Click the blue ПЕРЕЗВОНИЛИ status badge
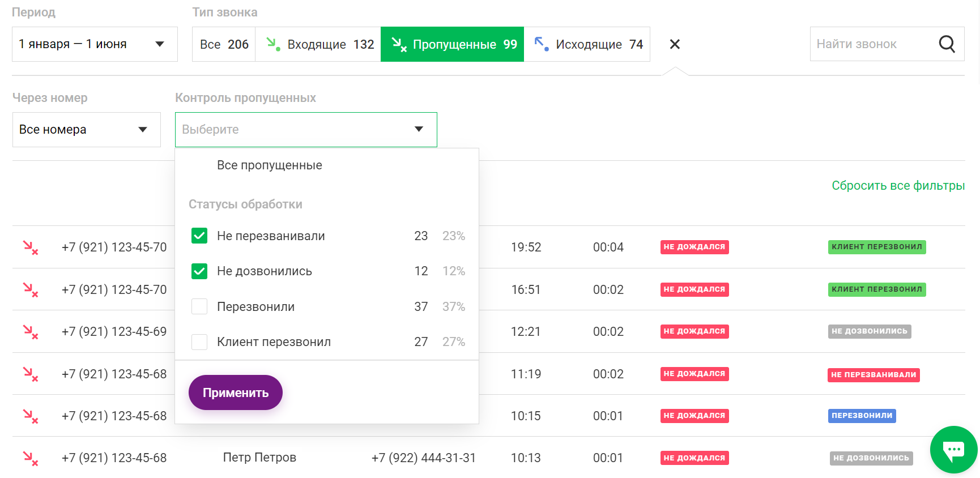 click(862, 416)
